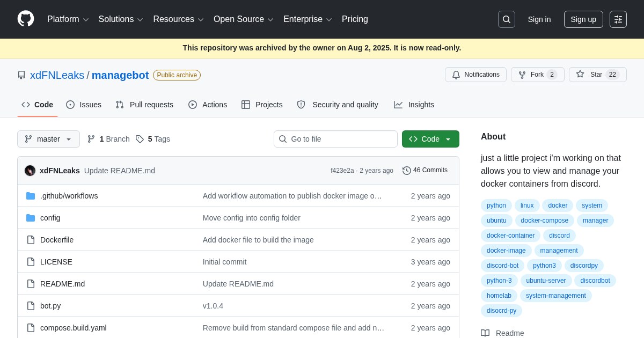Select the docker-compose topic tag
This screenshot has width=644, height=338.
tap(545, 221)
